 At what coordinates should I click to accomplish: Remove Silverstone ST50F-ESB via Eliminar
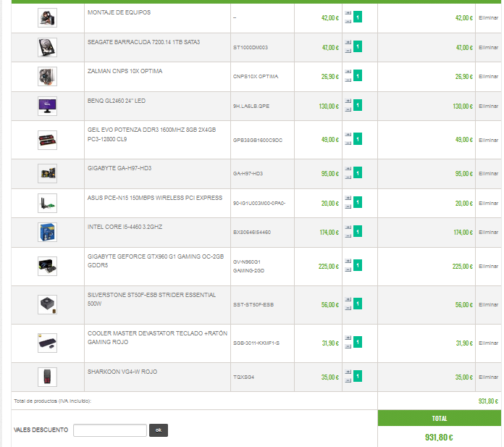tap(488, 304)
